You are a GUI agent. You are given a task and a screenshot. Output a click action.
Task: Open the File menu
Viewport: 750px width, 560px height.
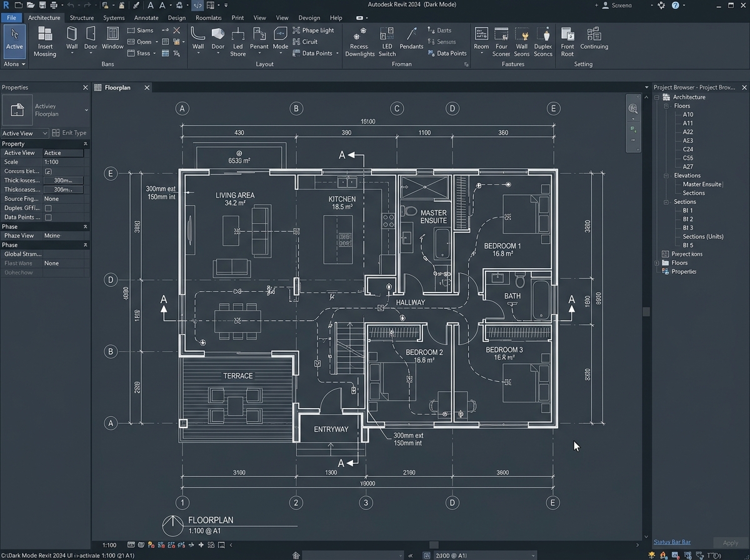(x=11, y=18)
